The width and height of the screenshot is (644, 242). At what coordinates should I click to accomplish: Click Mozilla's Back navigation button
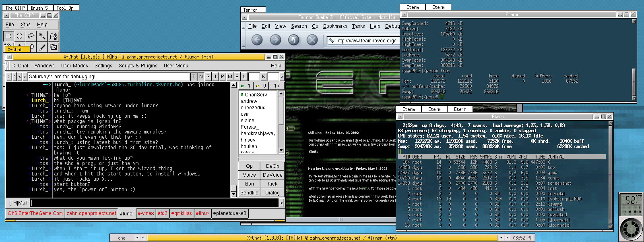click(257, 40)
